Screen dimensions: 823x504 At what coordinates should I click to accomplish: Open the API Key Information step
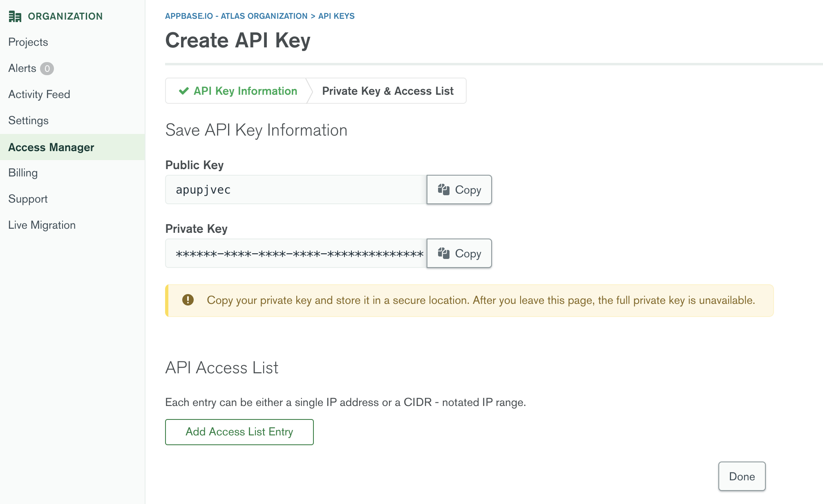click(245, 91)
